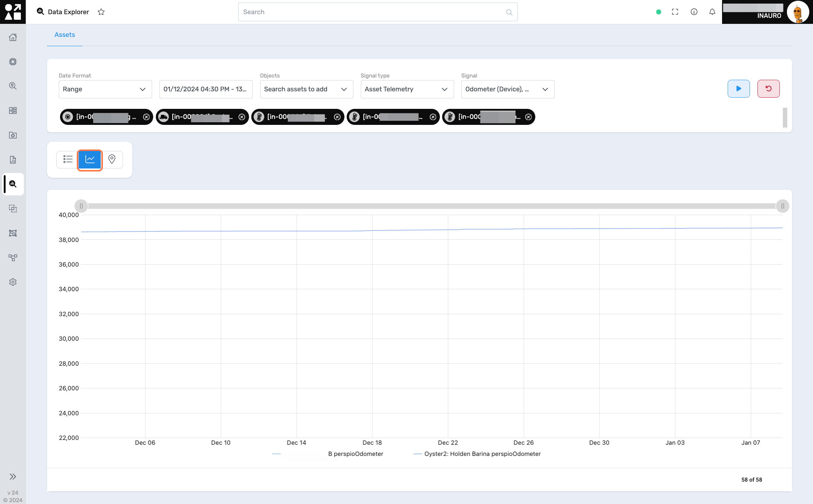Screen dimensions: 813x504
Task: Click the target icon on first asset chip
Action: click(68, 117)
